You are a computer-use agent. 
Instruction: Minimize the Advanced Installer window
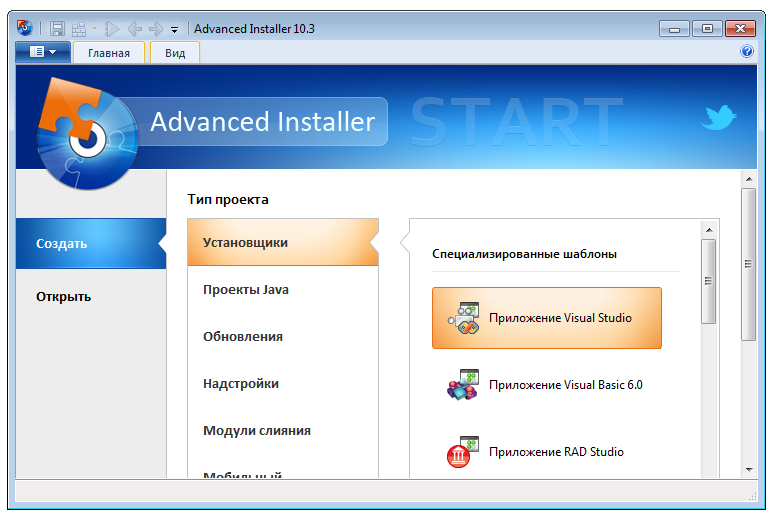(x=674, y=29)
